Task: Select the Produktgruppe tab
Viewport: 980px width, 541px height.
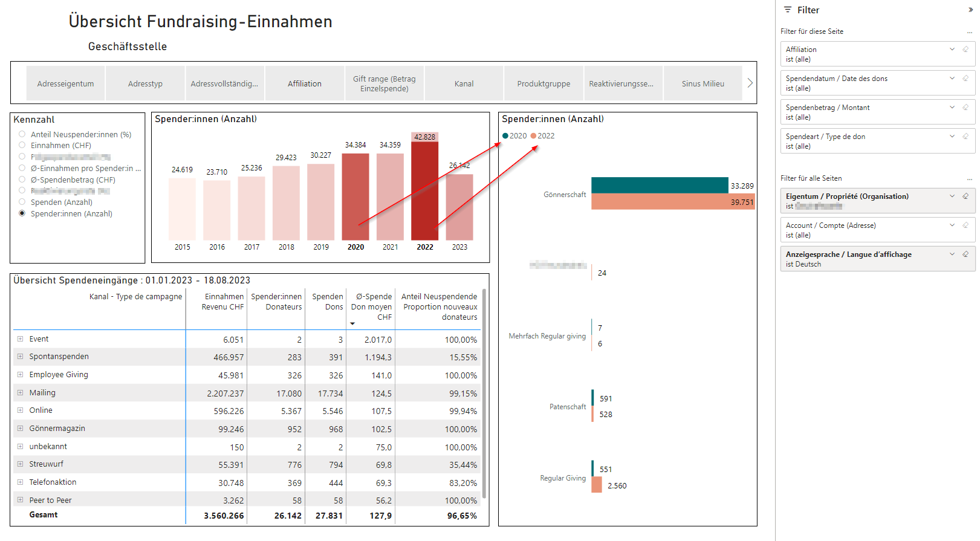Action: pos(544,83)
